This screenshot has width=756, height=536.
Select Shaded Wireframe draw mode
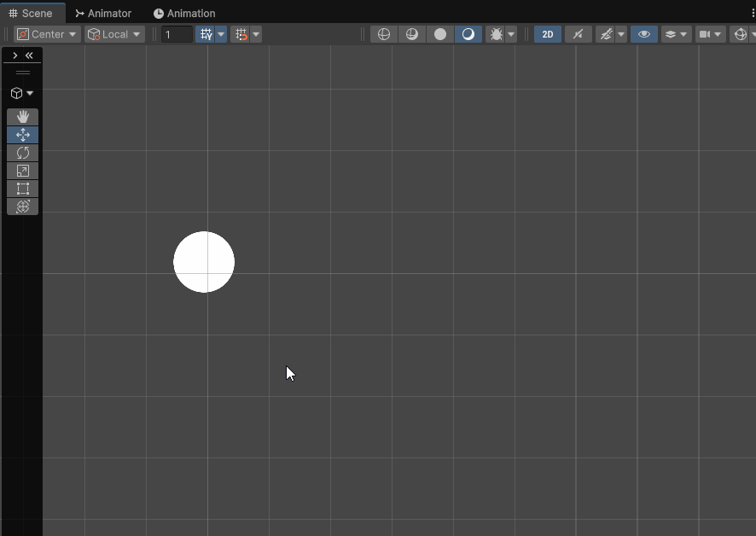(412, 34)
